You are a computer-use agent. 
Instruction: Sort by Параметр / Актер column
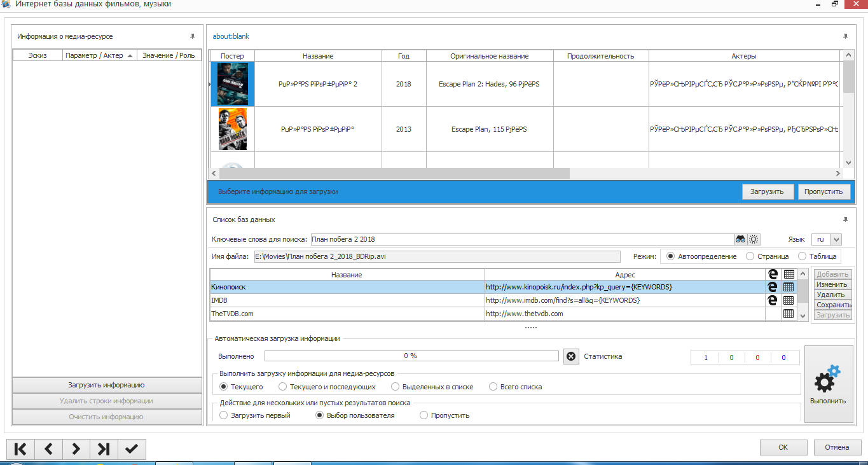tap(99, 55)
